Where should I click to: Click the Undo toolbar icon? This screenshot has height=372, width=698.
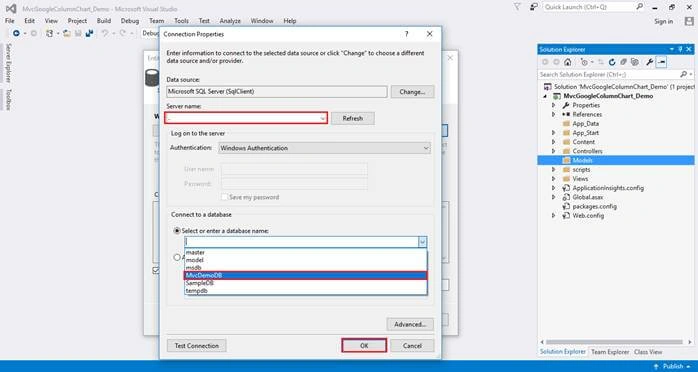pos(105,33)
